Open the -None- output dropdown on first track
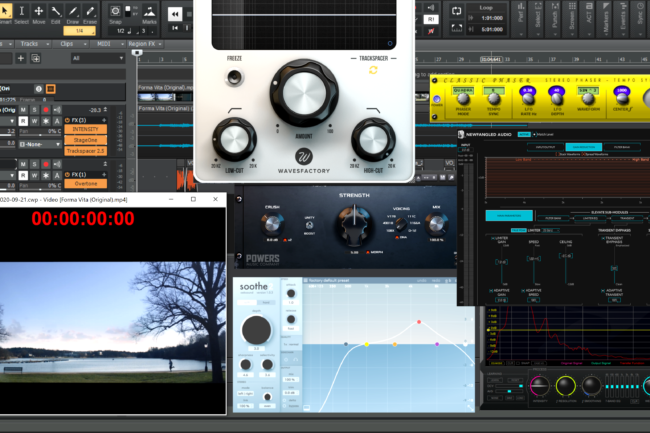 click(40, 144)
